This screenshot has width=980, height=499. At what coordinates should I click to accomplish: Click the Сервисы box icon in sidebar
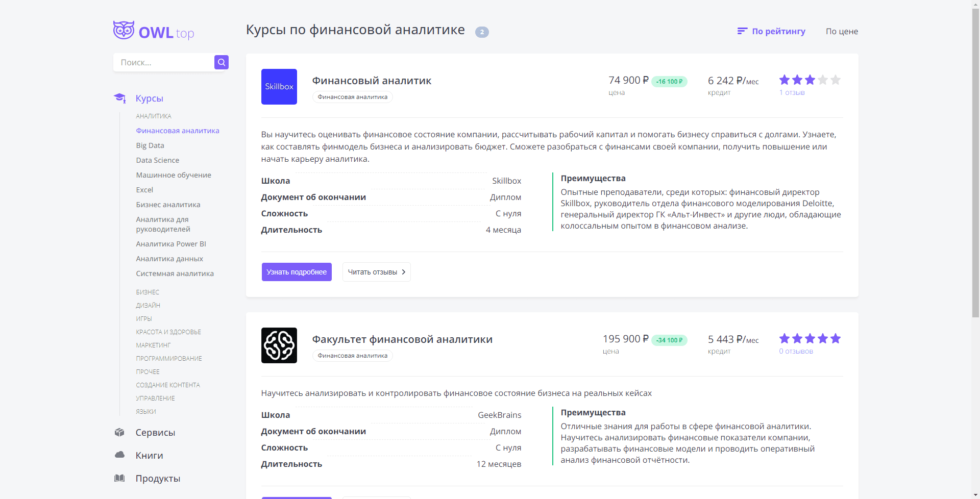(x=119, y=432)
